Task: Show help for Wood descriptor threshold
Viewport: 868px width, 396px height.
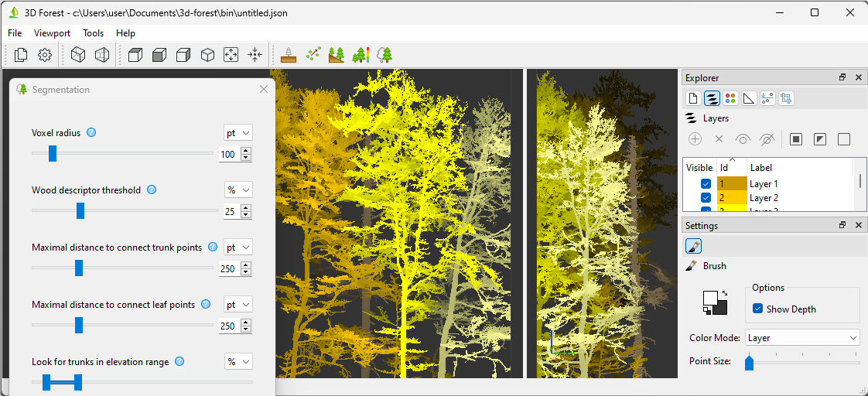Action: (x=152, y=189)
